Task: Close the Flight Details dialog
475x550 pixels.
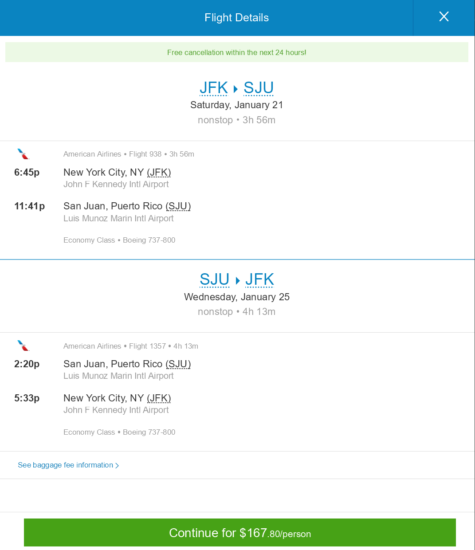Action: [444, 17]
